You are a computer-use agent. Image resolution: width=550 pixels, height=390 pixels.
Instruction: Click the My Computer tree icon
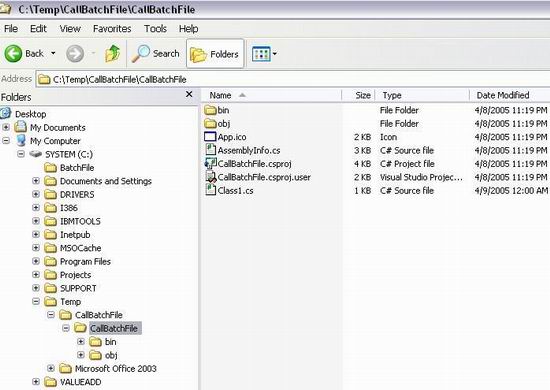(x=21, y=140)
